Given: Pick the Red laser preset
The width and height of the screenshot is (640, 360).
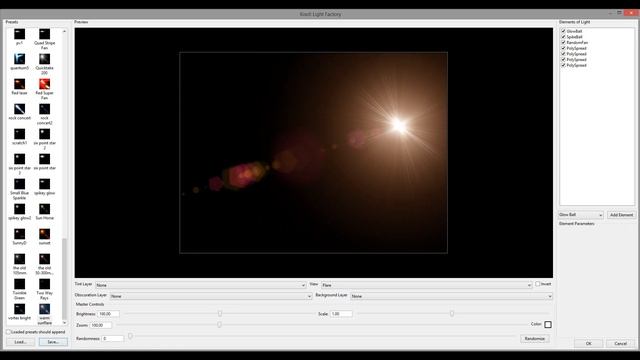Looking at the screenshot, I should coord(19,84).
